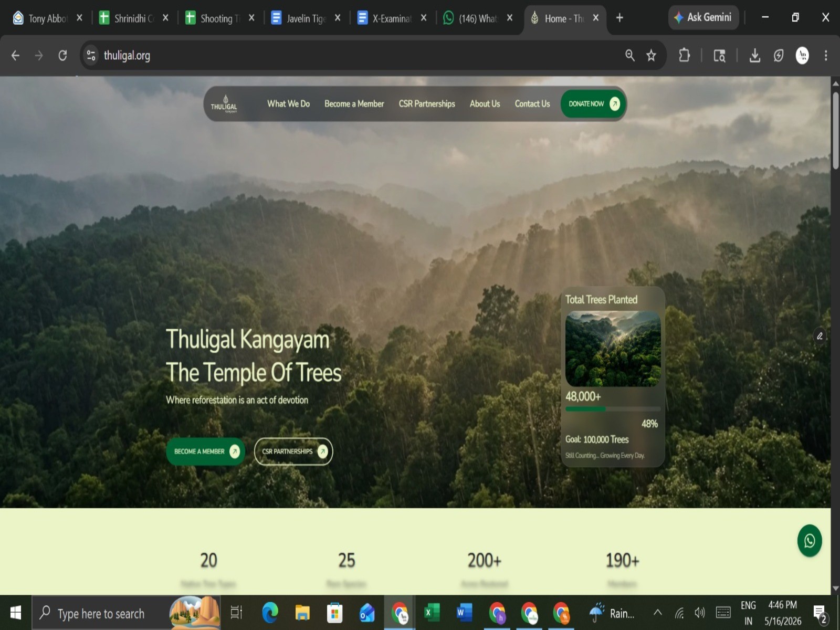Open Task View in the taskbar

pos(237,613)
